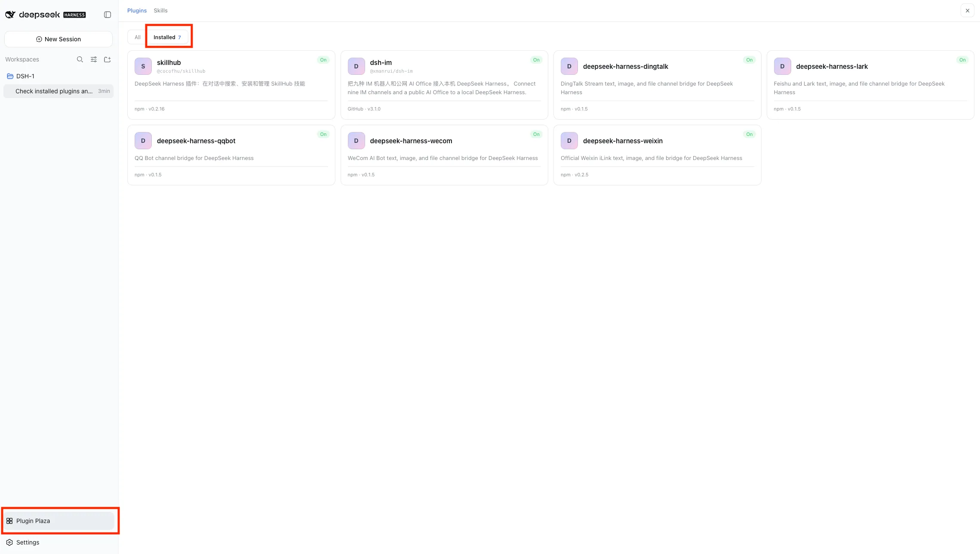Show All plugins filter
The image size is (980, 554).
138,37
